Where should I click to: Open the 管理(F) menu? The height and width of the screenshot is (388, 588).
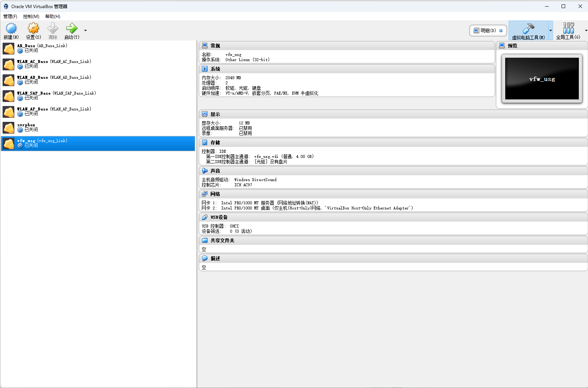[10, 17]
